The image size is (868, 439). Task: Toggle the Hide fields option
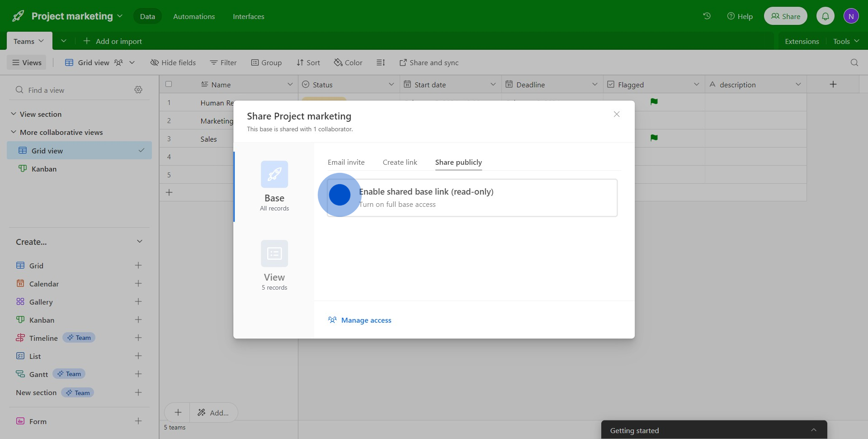(173, 62)
